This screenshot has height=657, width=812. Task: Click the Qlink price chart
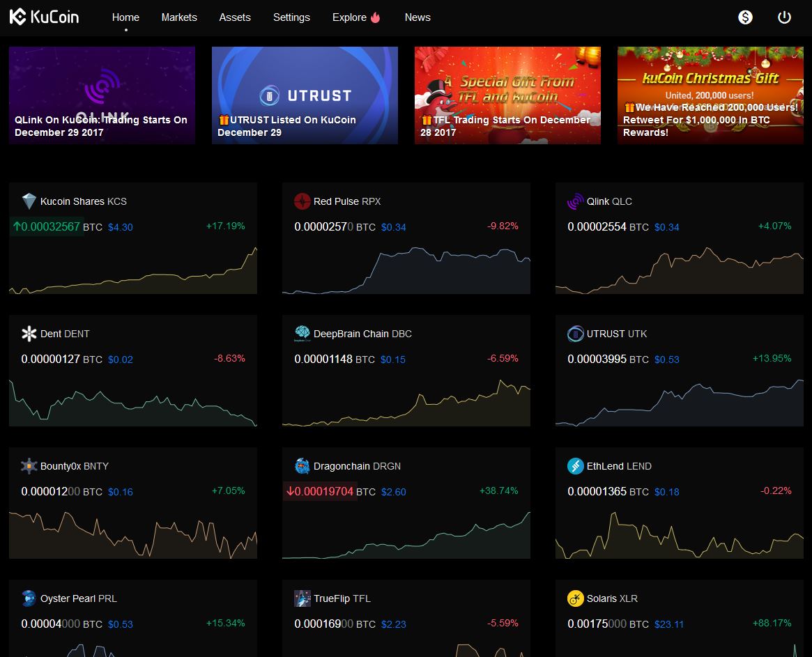680,270
